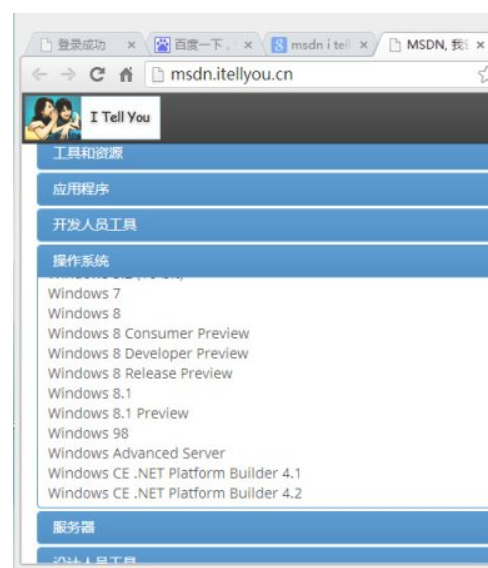The image size is (488, 568).
Task: Click the Baidu paw tab favicon
Action: pos(162,45)
